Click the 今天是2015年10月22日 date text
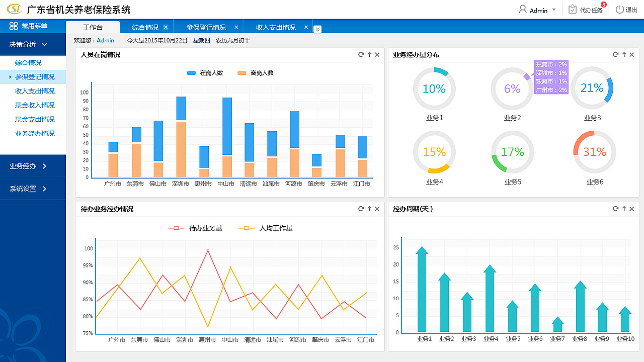This screenshot has width=644, height=362. point(157,40)
